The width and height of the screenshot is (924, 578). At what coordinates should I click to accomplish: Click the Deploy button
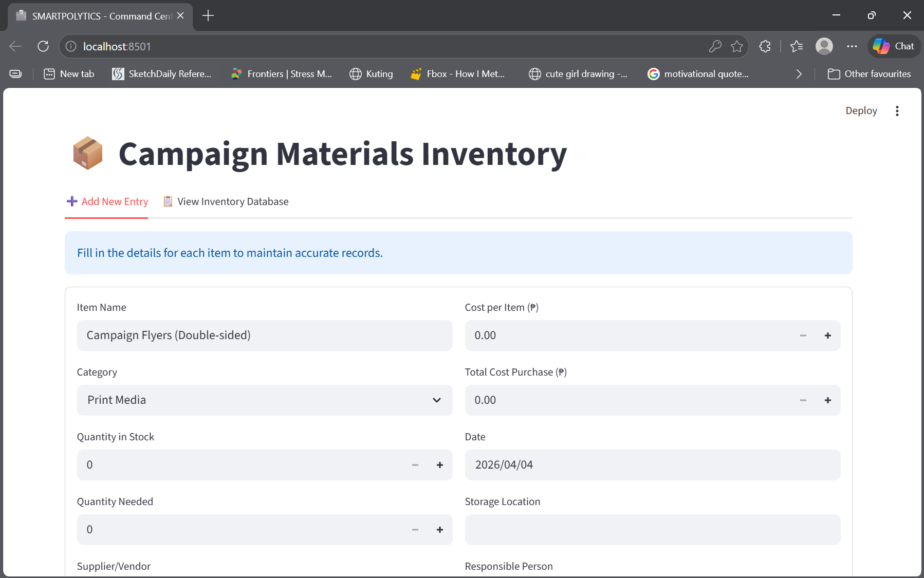click(x=861, y=110)
